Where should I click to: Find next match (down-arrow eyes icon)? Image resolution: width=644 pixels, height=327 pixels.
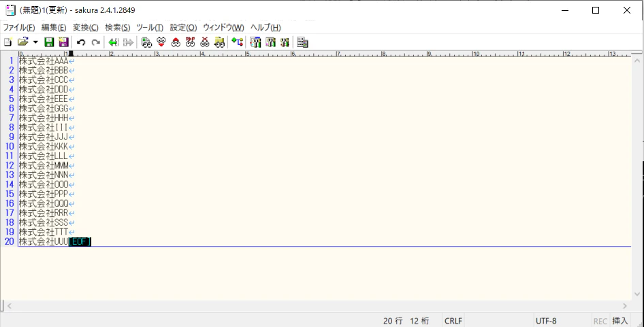[x=161, y=42]
